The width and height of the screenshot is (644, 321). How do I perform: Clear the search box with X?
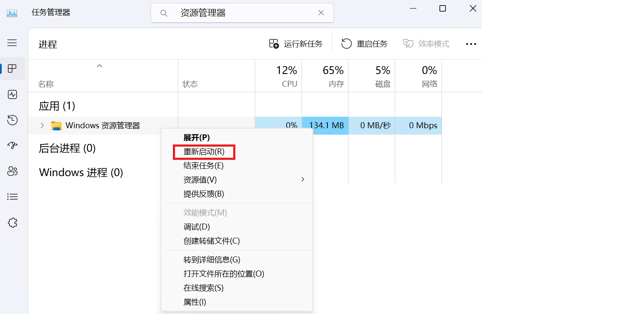[321, 13]
